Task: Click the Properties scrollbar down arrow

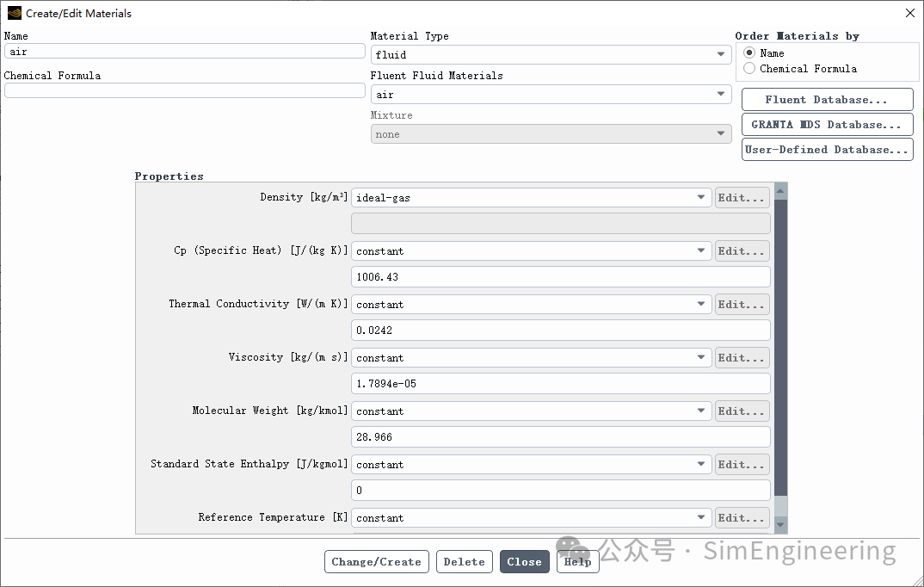Action: pyautogui.click(x=780, y=524)
